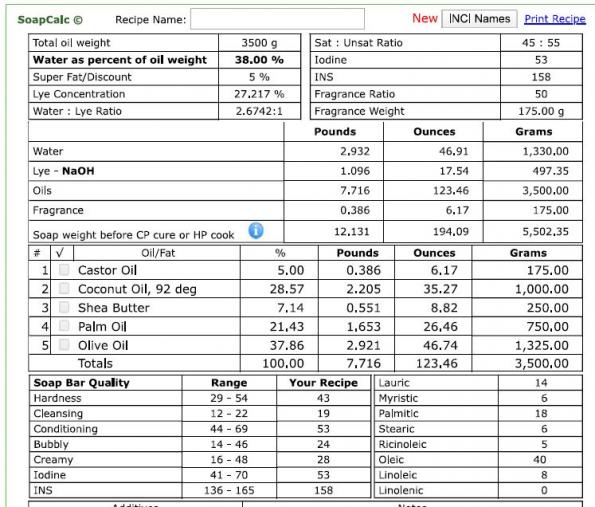This screenshot has width=595, height=507.
Task: Click the Olive Oil name
Action: (103, 345)
